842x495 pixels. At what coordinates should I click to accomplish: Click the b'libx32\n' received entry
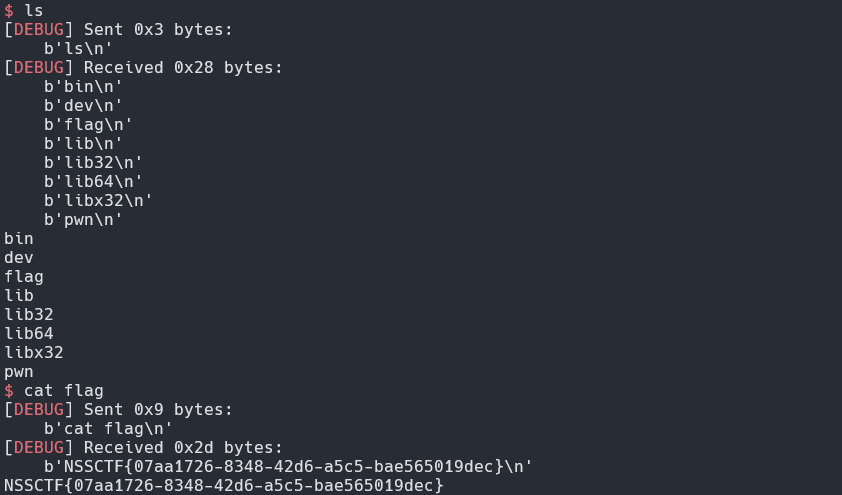[98, 200]
